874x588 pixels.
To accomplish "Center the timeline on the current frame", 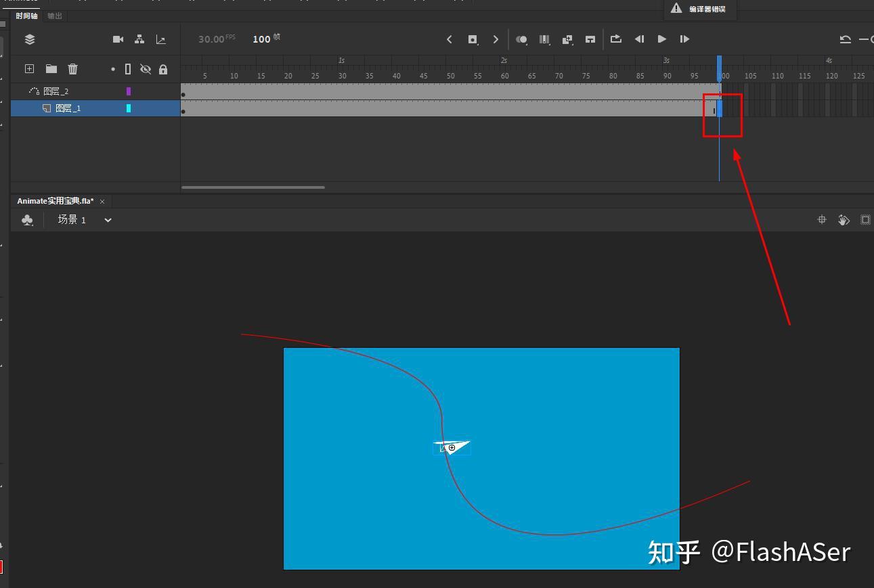I will click(x=590, y=39).
